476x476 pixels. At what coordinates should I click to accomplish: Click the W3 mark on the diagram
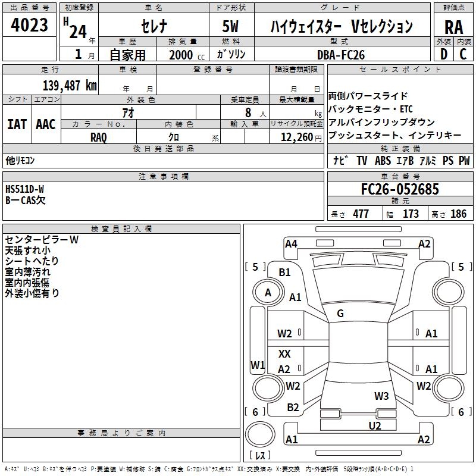click(381, 396)
